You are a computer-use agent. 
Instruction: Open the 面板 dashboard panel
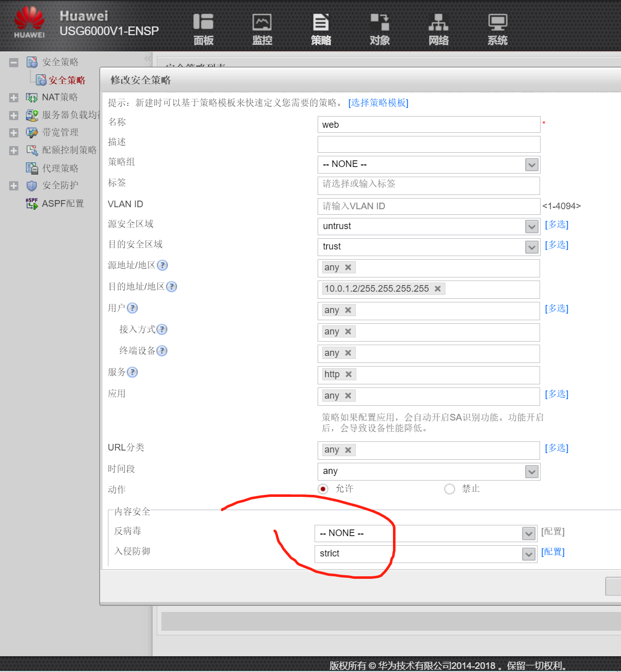203,28
